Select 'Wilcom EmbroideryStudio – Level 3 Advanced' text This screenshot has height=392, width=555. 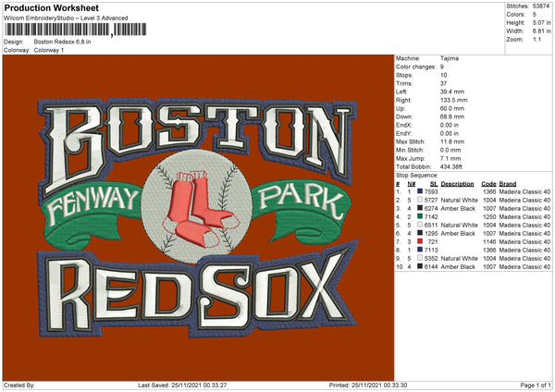(66, 18)
